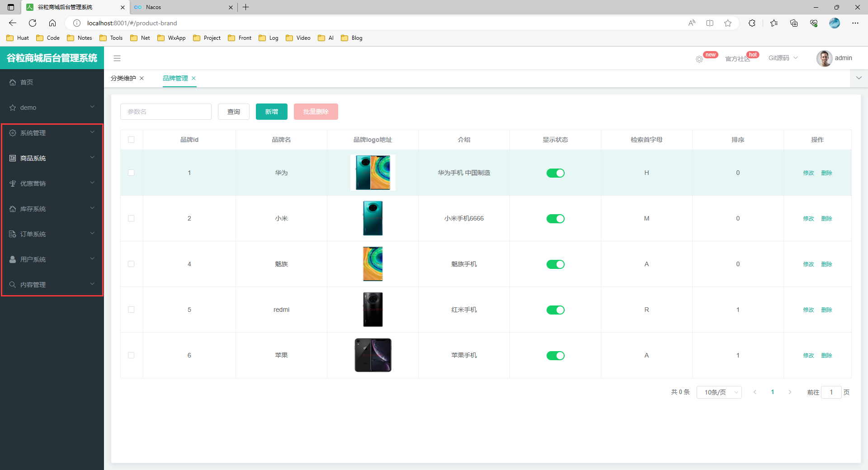Click the settings gear icon in header
The image size is (868, 470).
click(x=699, y=59)
